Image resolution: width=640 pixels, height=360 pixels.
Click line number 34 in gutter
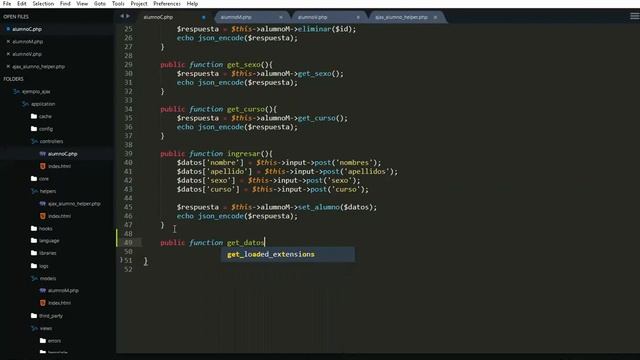128,109
